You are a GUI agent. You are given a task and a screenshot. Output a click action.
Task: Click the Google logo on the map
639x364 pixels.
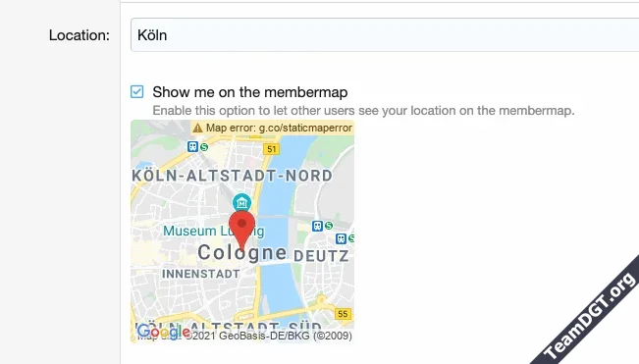pos(164,333)
